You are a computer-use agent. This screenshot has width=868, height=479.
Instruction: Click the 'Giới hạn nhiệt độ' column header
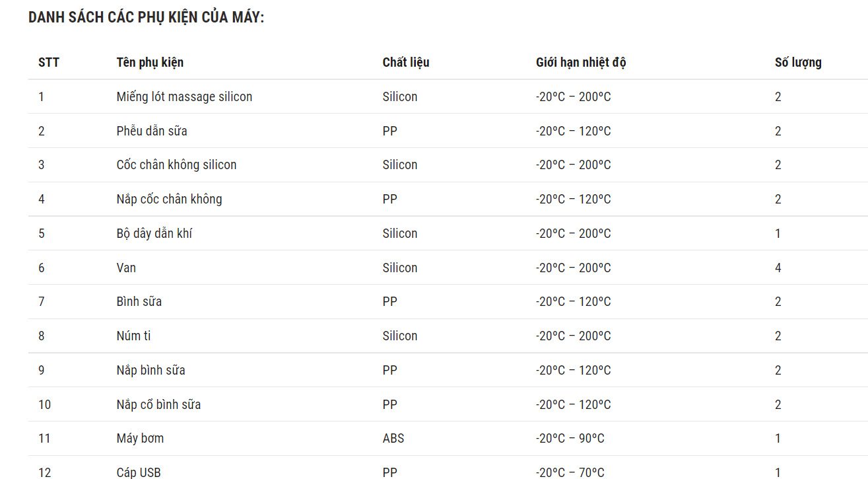click(x=580, y=63)
